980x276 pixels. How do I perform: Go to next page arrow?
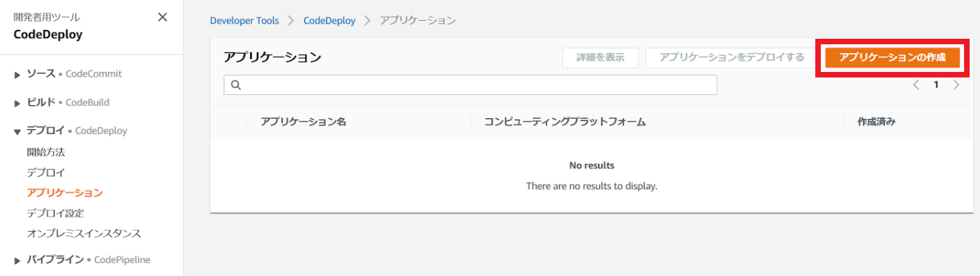956,85
